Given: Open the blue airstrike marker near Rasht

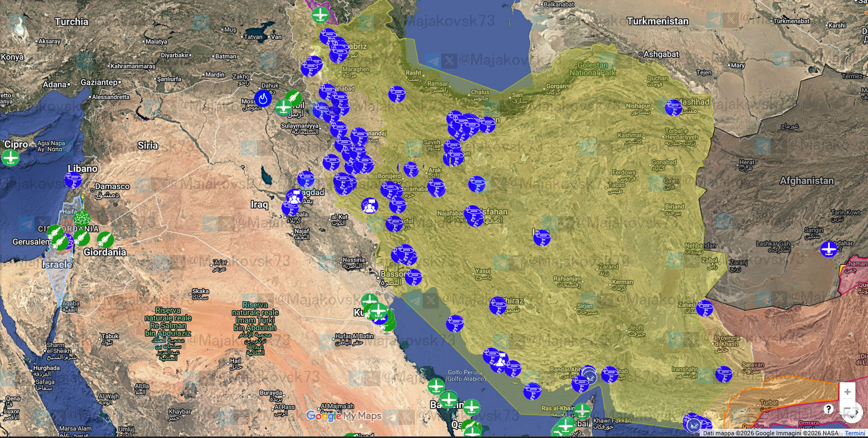Looking at the screenshot, I should click(x=397, y=94).
